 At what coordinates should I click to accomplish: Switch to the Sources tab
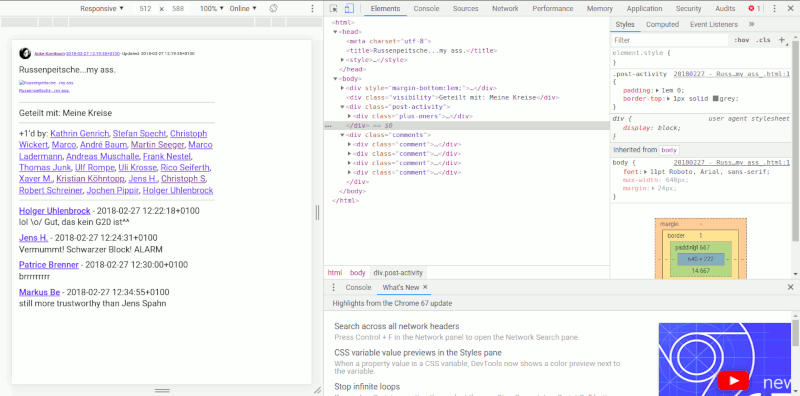[x=465, y=9]
